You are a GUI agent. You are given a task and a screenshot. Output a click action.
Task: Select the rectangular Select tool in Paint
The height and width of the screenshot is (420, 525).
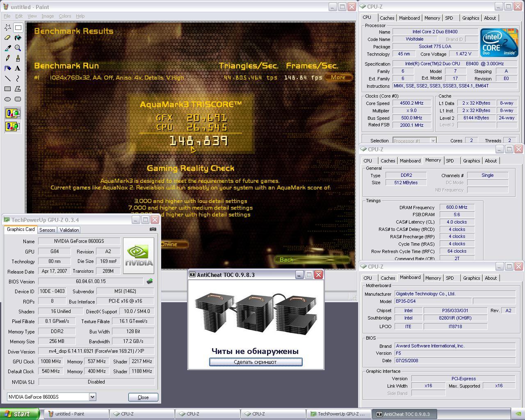pos(18,27)
